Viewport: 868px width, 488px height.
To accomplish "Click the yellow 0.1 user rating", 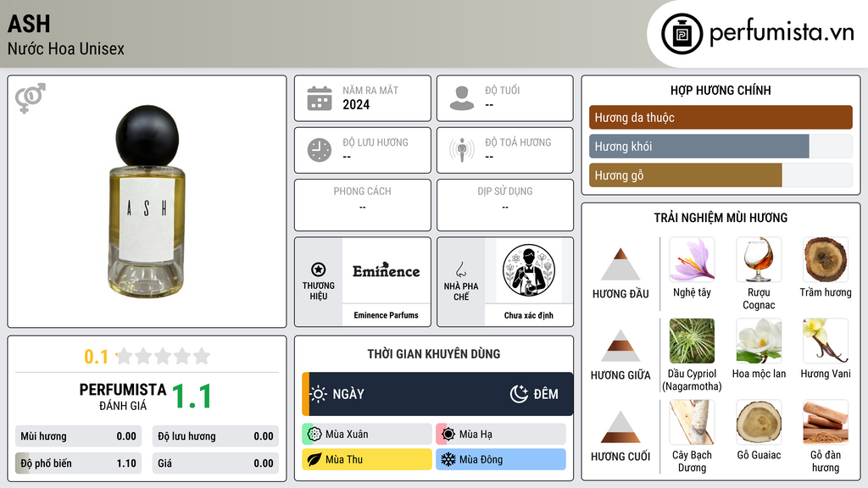I will point(96,357).
